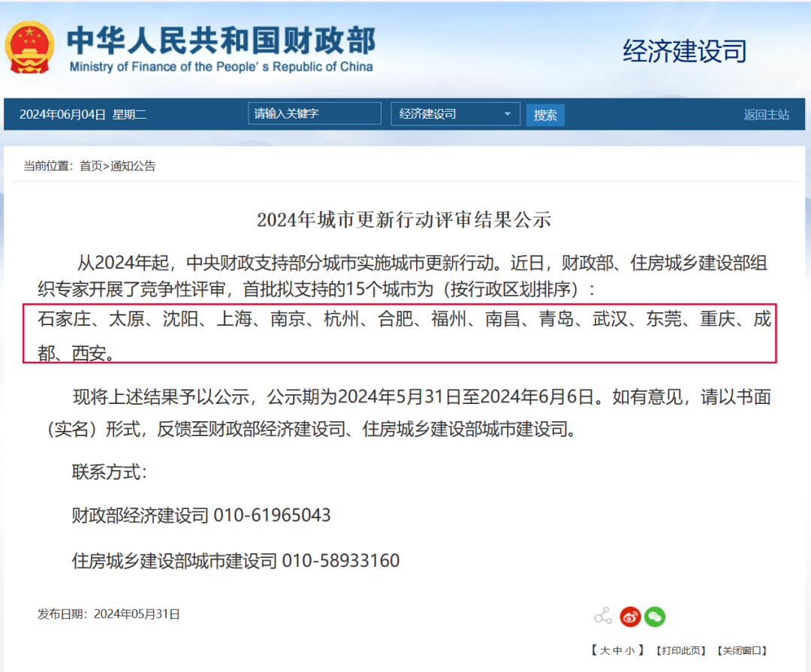Click the 首页 breadcrumb link
The height and width of the screenshot is (672, 811).
pyautogui.click(x=91, y=166)
